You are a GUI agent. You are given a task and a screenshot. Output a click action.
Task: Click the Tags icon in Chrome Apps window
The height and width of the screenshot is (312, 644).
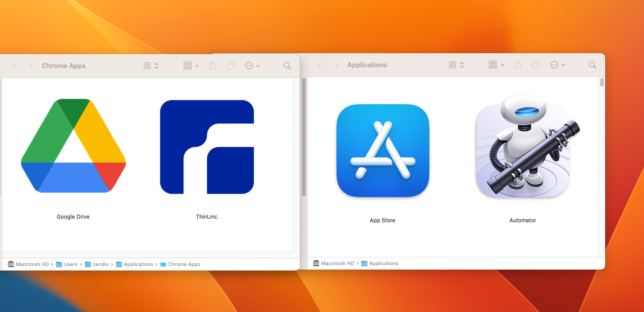point(230,66)
